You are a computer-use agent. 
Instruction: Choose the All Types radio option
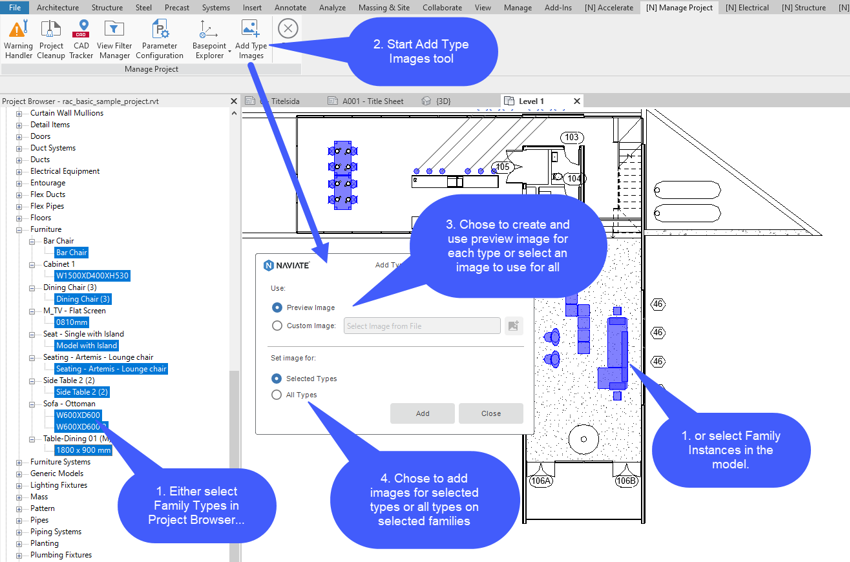276,395
